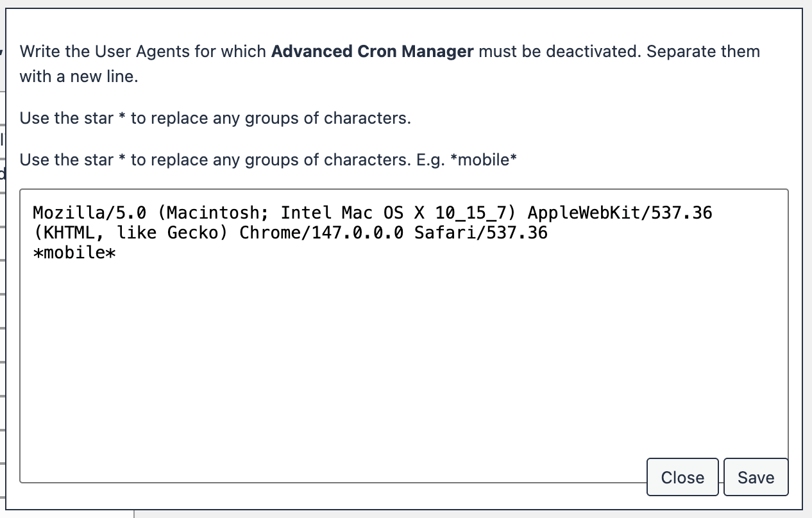The width and height of the screenshot is (812, 518).
Task: Click the whitespace between Close and Save buttons
Action: [x=722, y=477]
